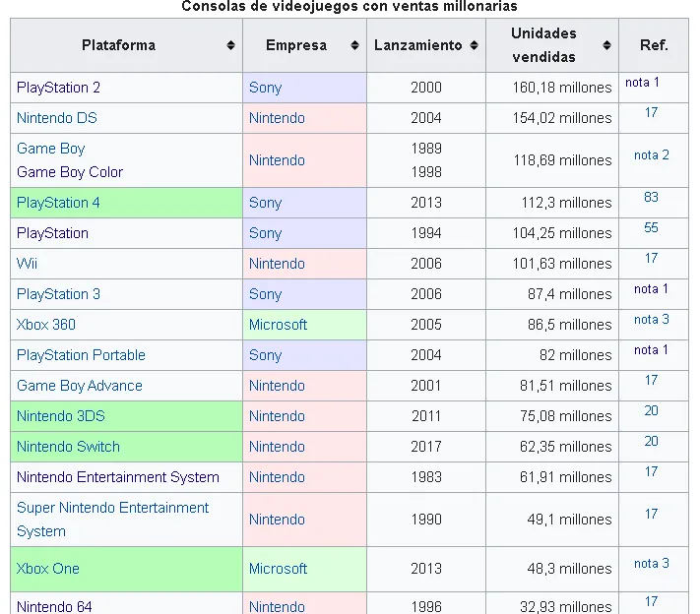700x614 pixels.
Task: Open the Wii link
Action: pos(27,264)
